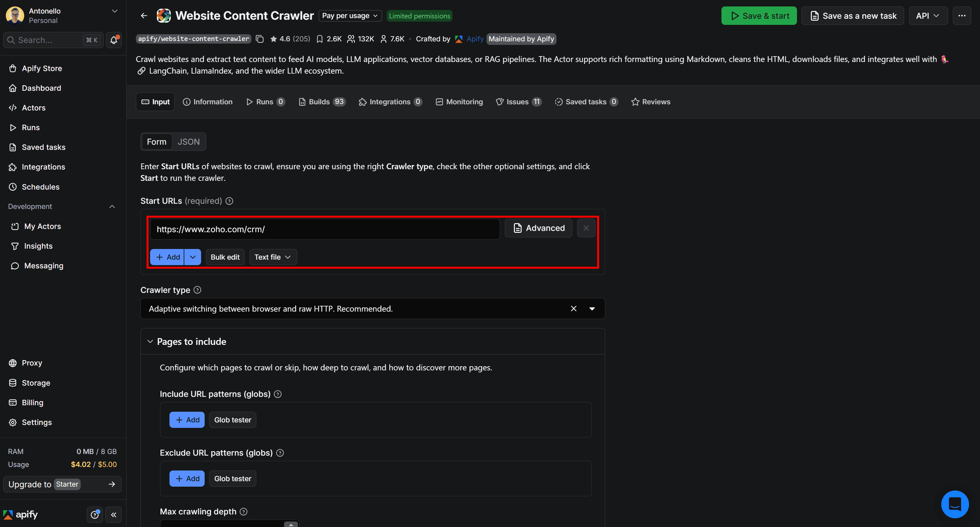
Task: Switch input view to JSON
Action: [188, 141]
